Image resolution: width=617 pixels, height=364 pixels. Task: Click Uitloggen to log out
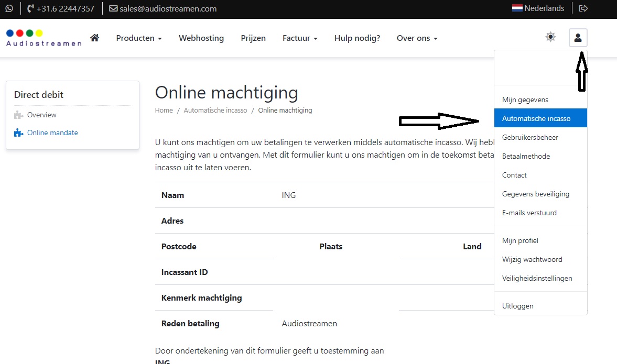[517, 306]
